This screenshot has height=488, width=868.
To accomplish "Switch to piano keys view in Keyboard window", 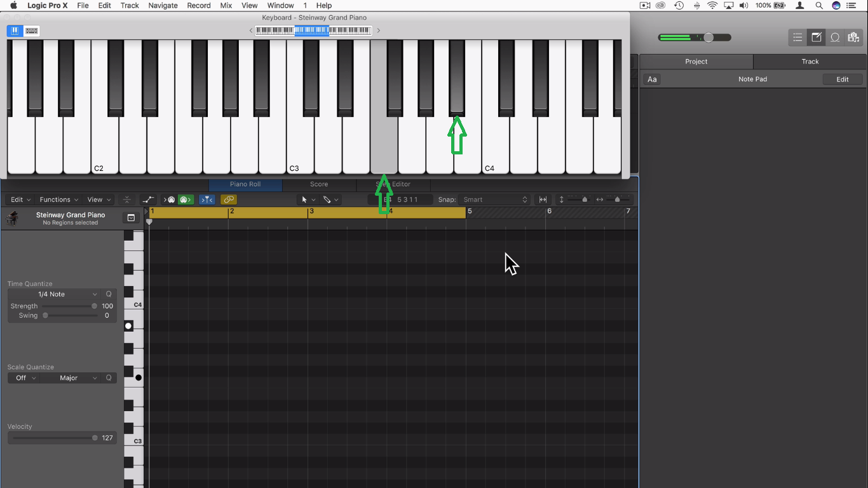I will click(x=15, y=30).
